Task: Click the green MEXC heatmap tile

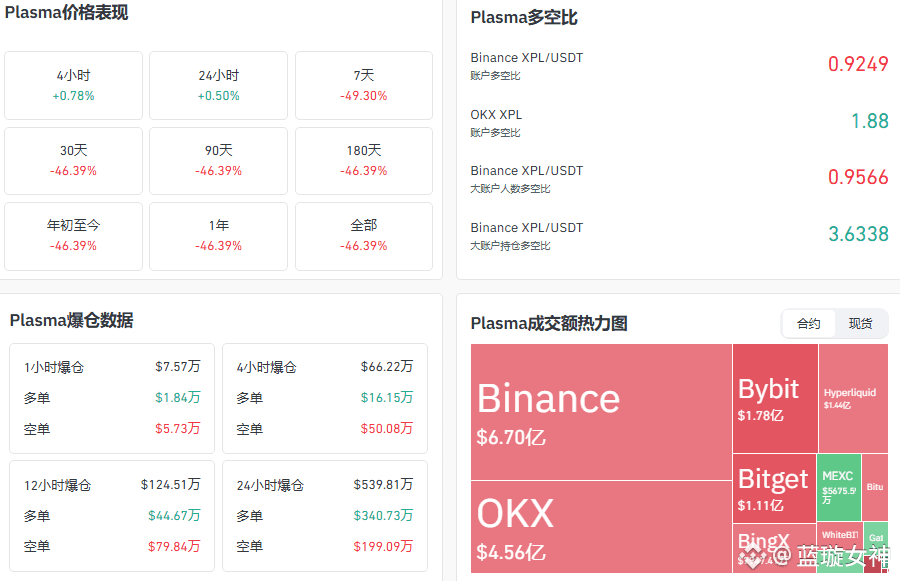Action: point(839,487)
